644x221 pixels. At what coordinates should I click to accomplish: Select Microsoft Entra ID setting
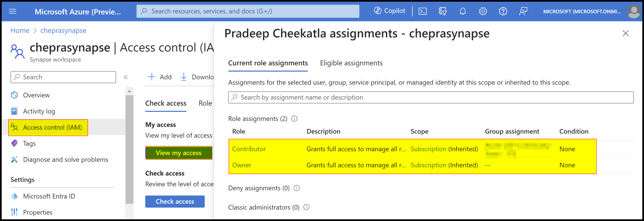click(x=49, y=196)
